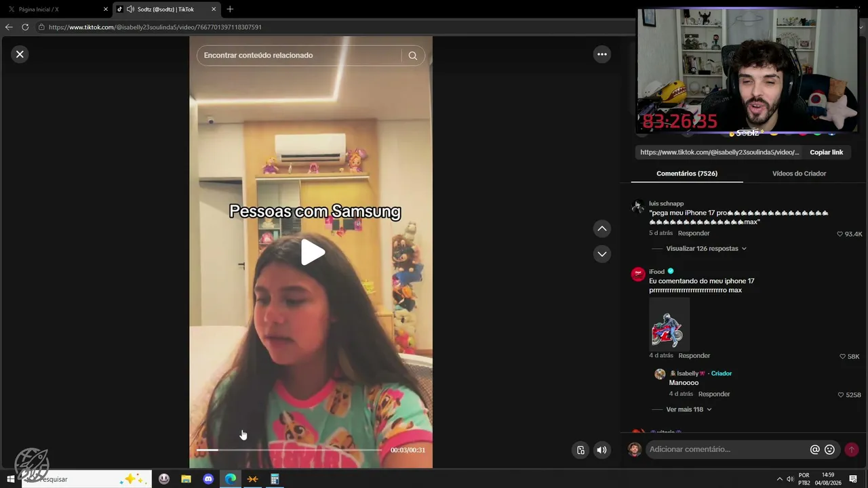Open a new browser tab with plus
Image resolution: width=868 pixels, height=488 pixels.
(x=230, y=9)
